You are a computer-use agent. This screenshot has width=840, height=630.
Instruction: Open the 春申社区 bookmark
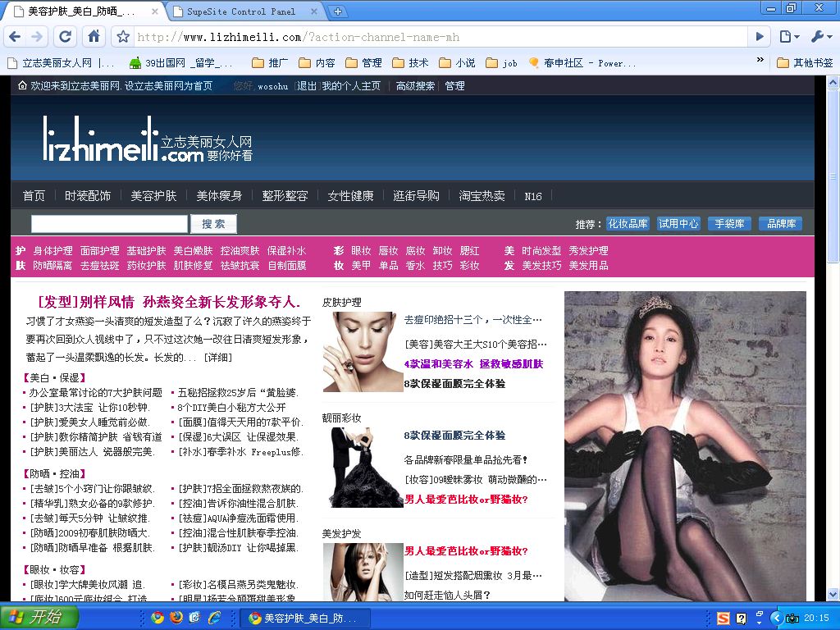pos(582,63)
